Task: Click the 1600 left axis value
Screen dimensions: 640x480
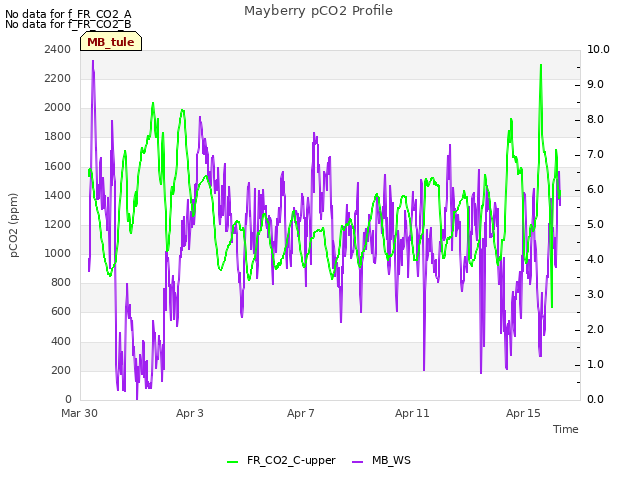Action: click(x=58, y=167)
